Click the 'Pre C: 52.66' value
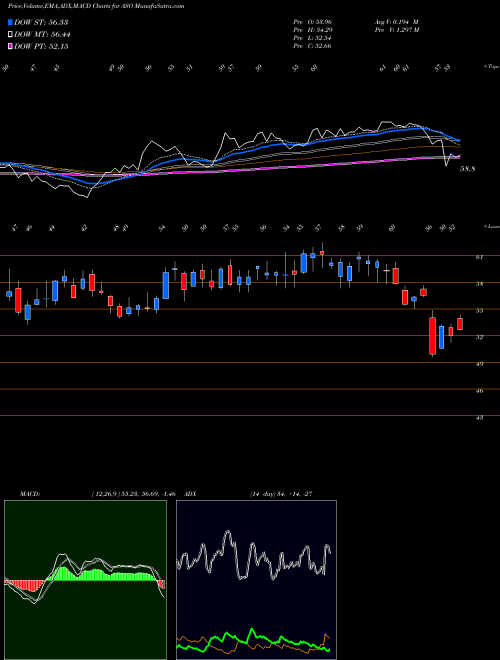Viewport: 500px width, 660px height. click(312, 46)
